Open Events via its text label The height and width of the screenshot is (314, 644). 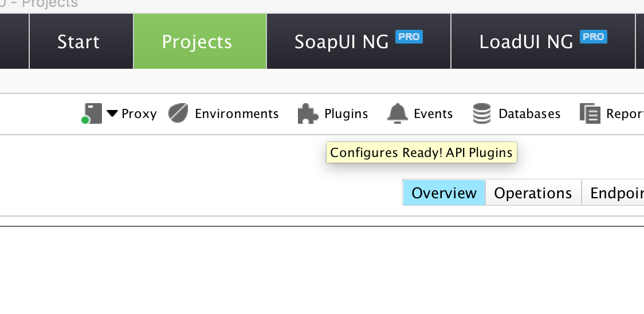tap(433, 114)
